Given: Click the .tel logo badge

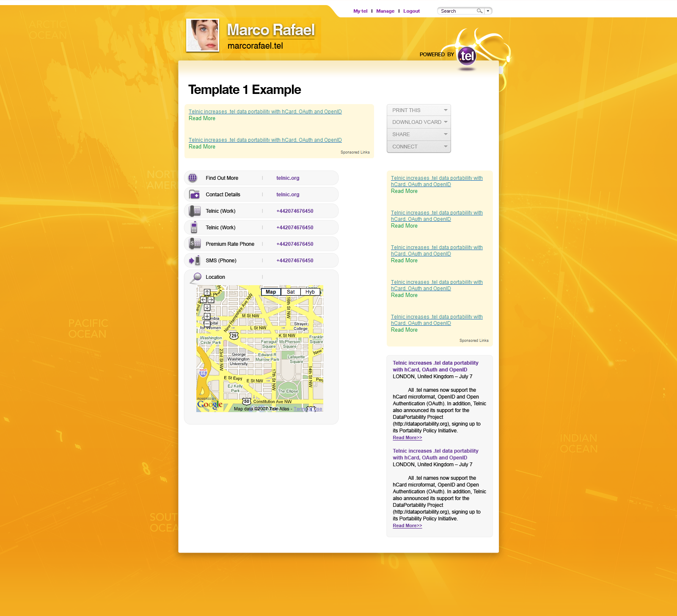Looking at the screenshot, I should pos(467,56).
